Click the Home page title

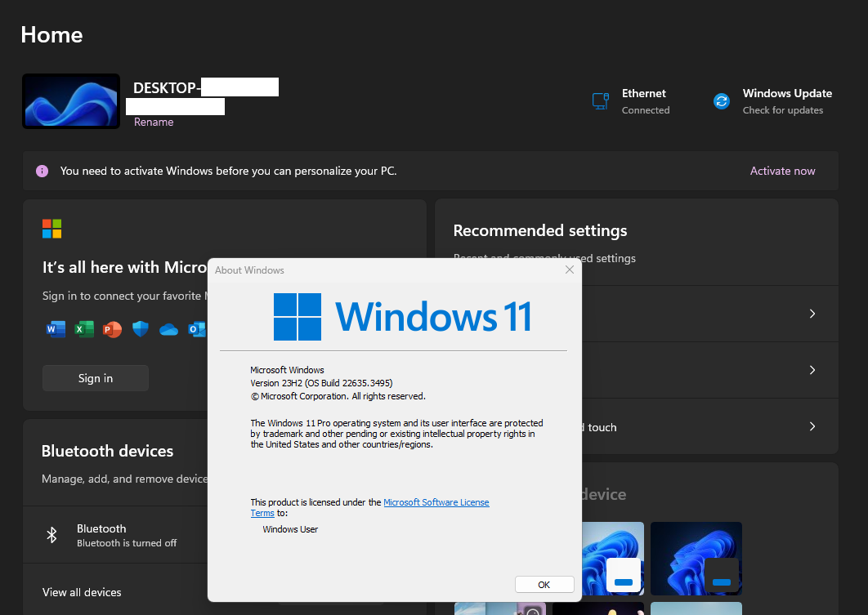click(x=52, y=35)
